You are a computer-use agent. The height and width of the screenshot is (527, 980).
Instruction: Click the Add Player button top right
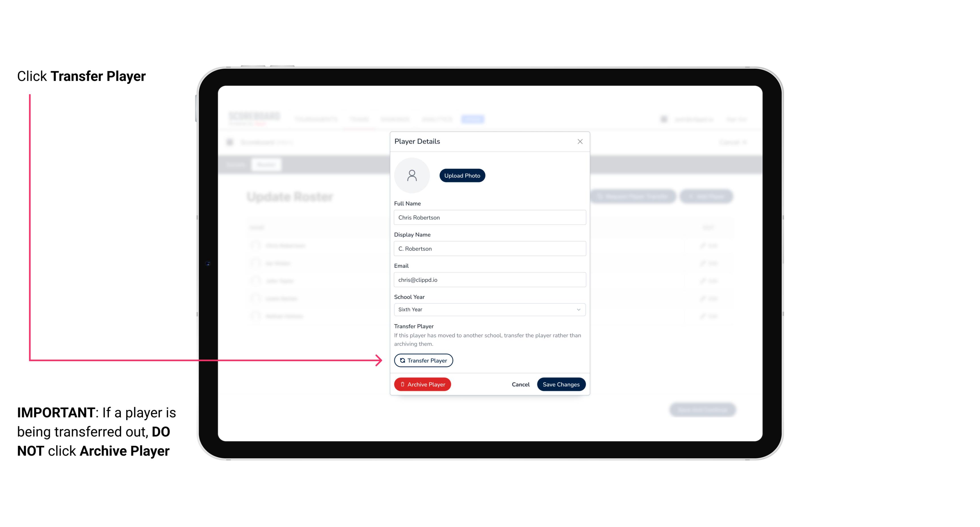707,197
